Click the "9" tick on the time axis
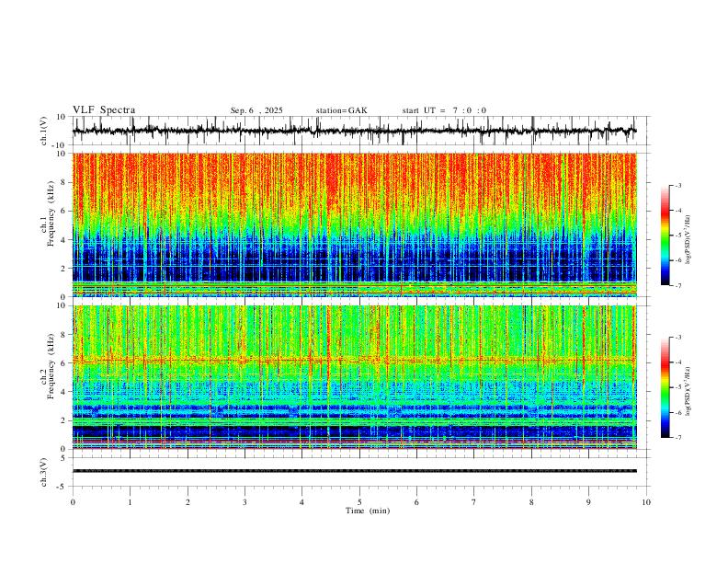Viewport: 728px width, 563px height. coord(588,502)
